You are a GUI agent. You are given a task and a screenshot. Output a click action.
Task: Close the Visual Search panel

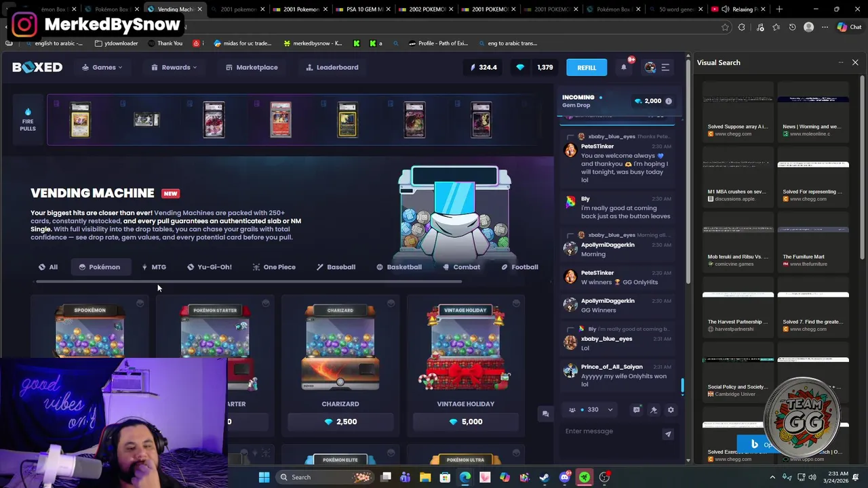coord(855,62)
